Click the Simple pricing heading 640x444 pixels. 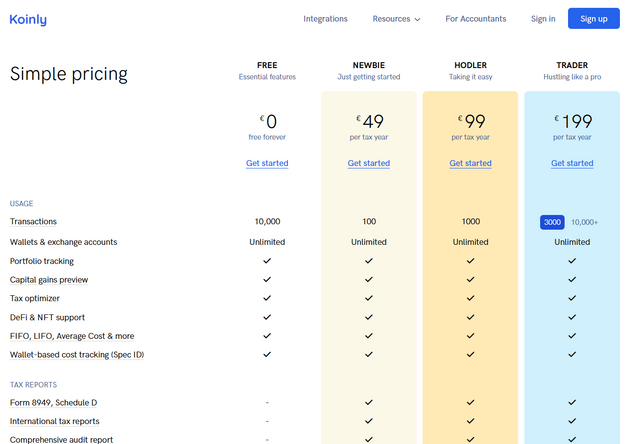click(69, 74)
